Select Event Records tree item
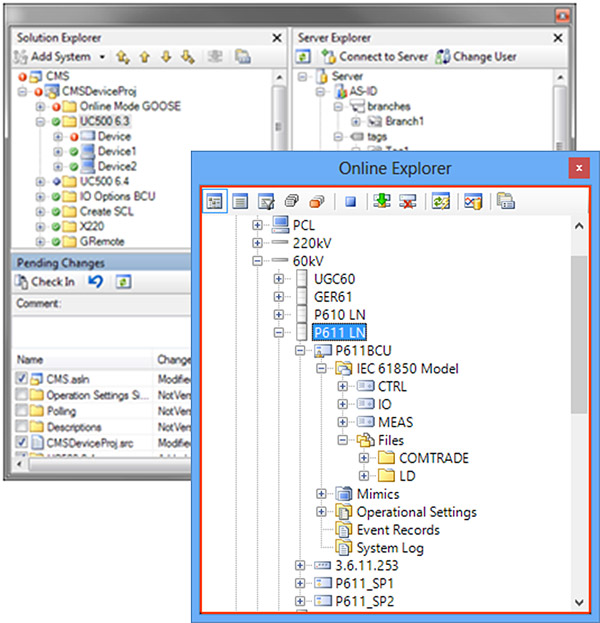600x623 pixels. [x=398, y=530]
